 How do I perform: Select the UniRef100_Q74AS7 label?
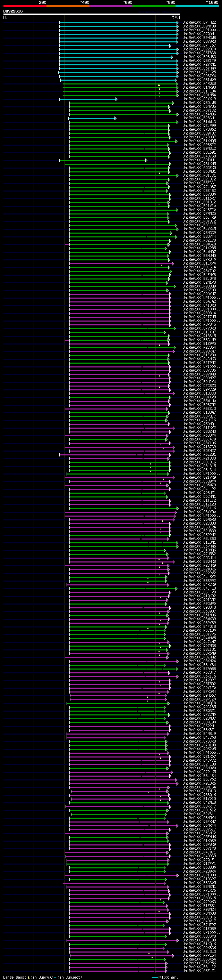[x=199, y=187]
